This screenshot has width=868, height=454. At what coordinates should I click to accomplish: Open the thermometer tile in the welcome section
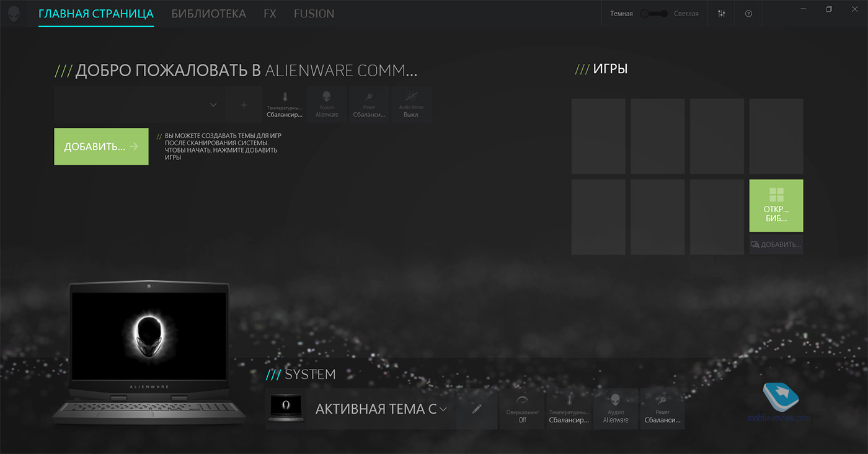285,105
